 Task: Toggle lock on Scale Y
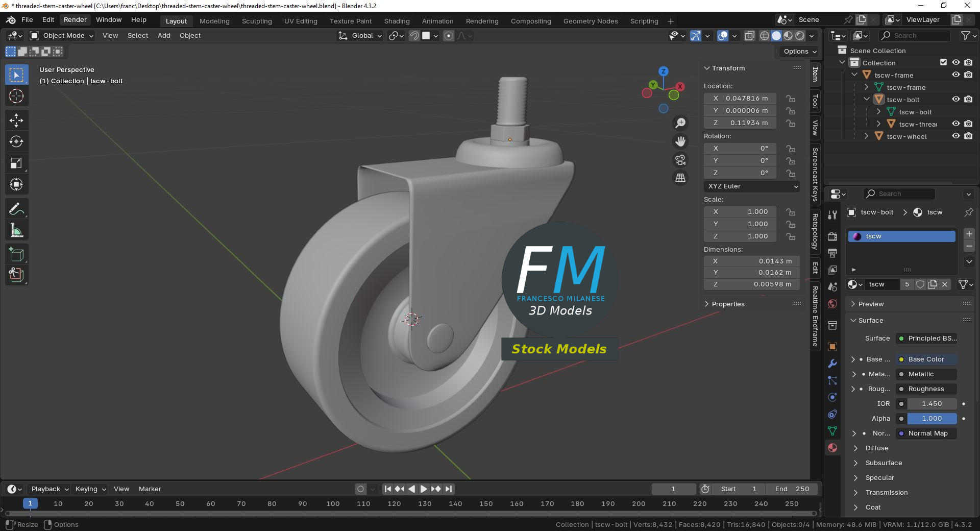tap(791, 224)
